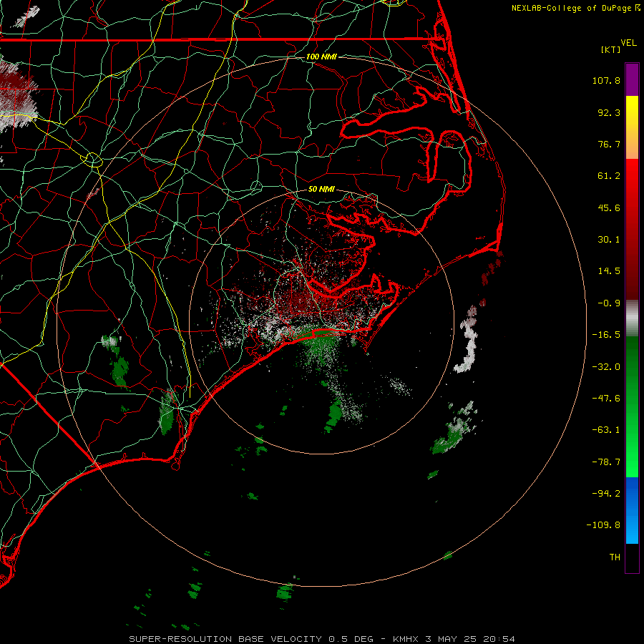The image size is (644, 644).
Task: Click the -0.9 value on the velocity scale
Action: pyautogui.click(x=609, y=303)
